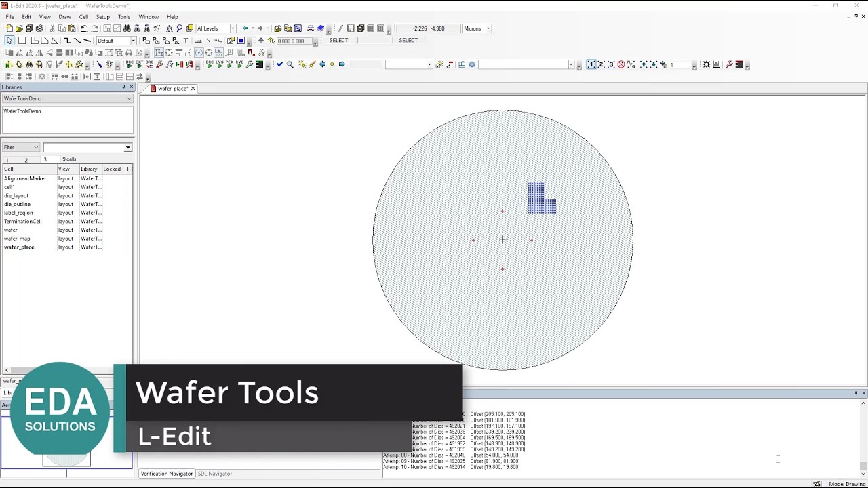Expand the WaferToolsDemo library dropdown
Image resolution: width=868 pixels, height=488 pixels.
tap(129, 98)
